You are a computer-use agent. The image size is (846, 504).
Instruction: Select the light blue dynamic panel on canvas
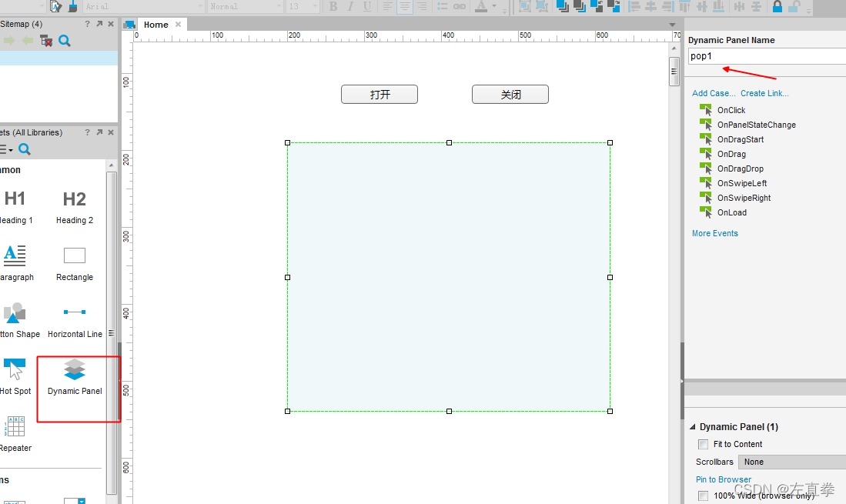click(x=449, y=277)
